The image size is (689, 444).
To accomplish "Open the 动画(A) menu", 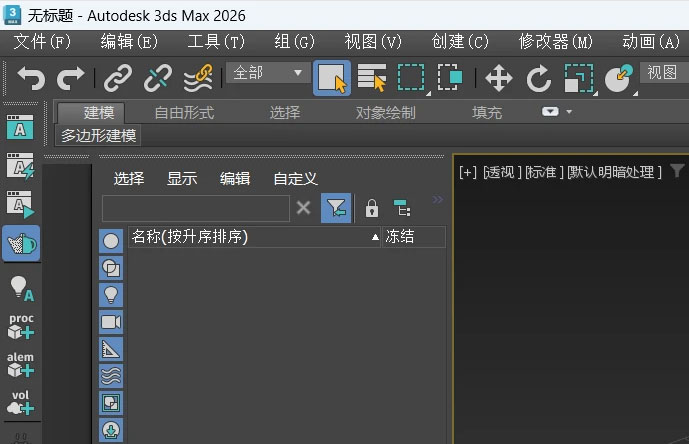I will (651, 42).
